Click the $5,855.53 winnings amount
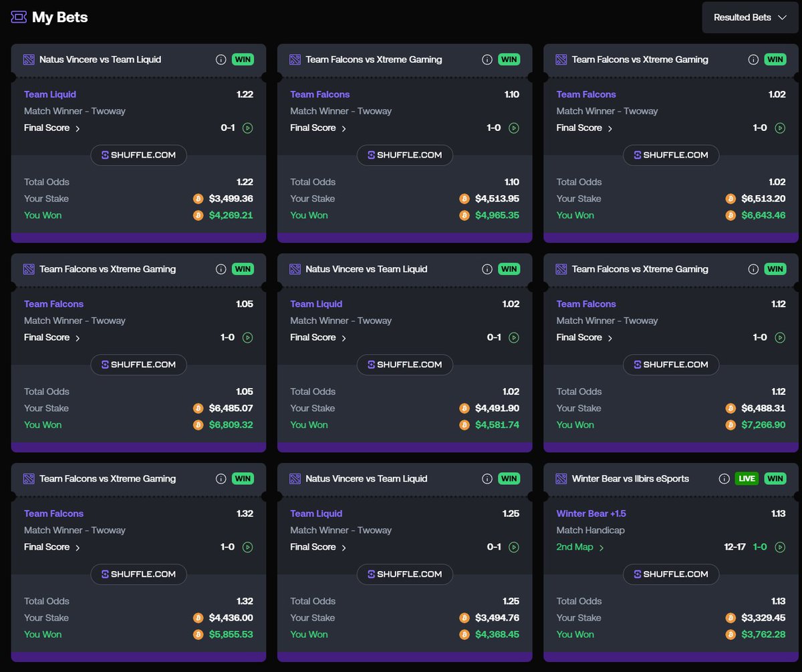This screenshot has width=802, height=672. [x=231, y=635]
